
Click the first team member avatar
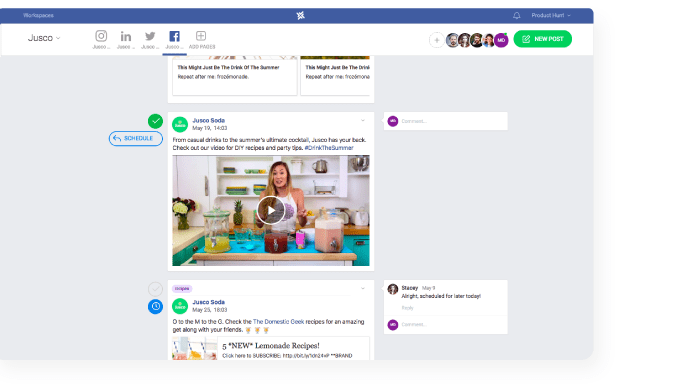453,40
